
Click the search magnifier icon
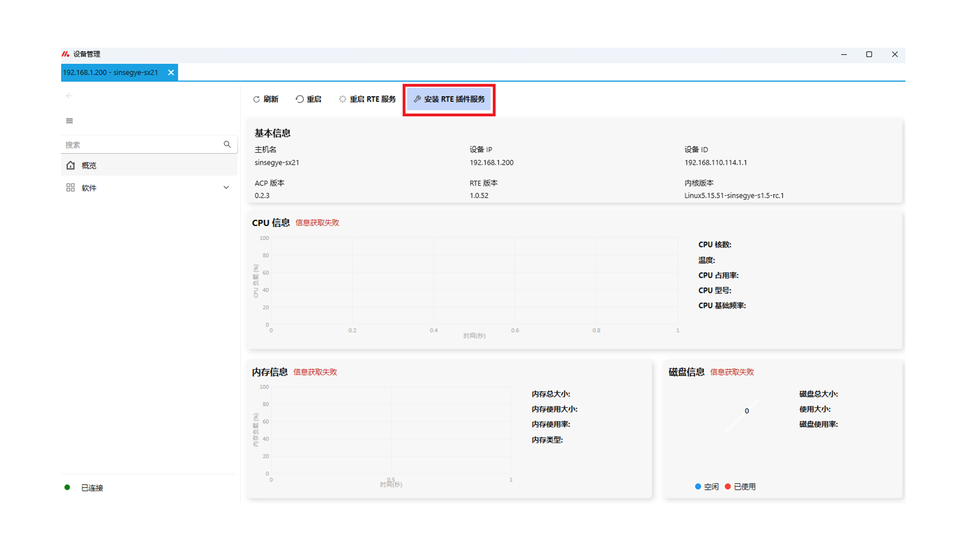(x=227, y=144)
